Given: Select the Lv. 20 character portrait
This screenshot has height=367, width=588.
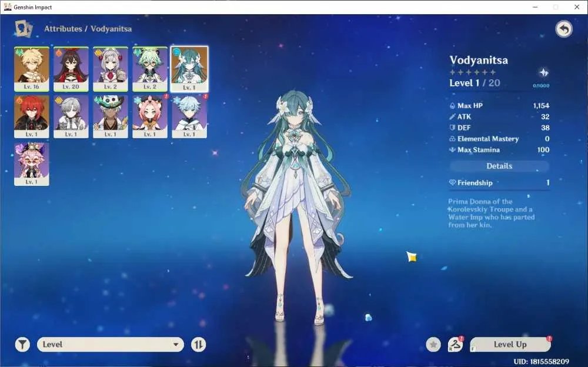Looking at the screenshot, I should pos(71,69).
